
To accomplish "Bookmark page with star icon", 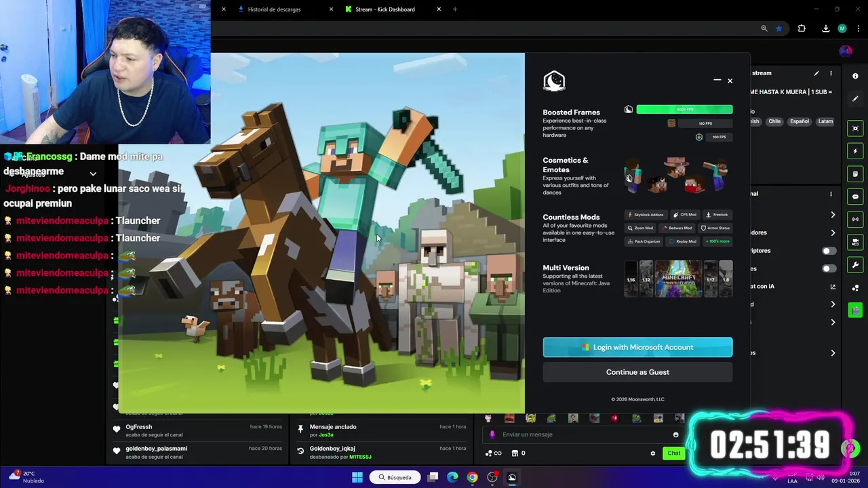I will tap(778, 28).
